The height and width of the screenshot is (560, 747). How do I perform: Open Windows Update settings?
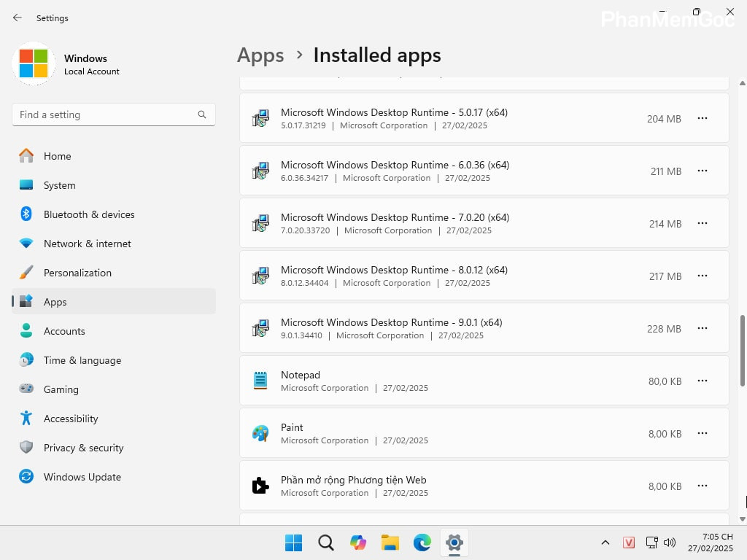[x=82, y=477]
